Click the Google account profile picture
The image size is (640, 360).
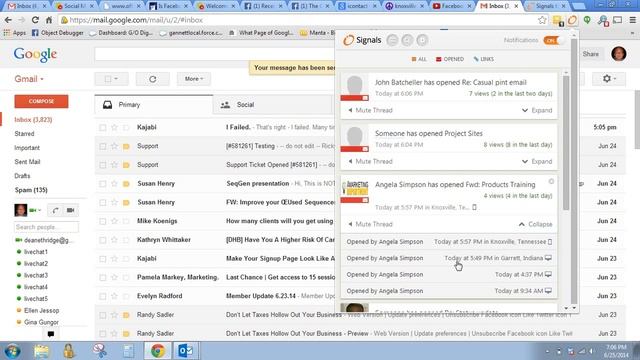[x=619, y=53]
